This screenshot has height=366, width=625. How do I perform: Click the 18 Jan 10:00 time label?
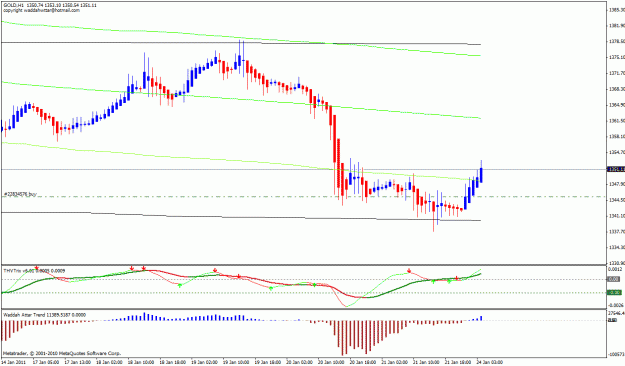[141, 362]
